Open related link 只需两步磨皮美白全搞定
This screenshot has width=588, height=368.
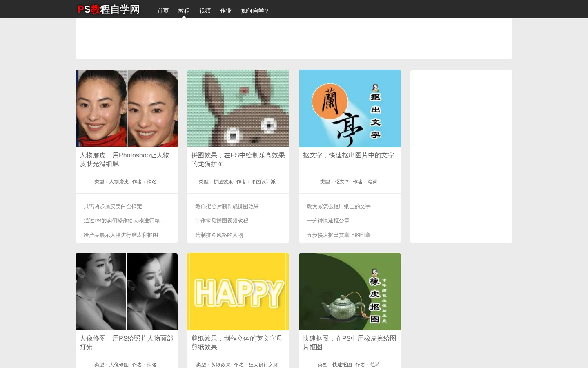pyautogui.click(x=113, y=206)
